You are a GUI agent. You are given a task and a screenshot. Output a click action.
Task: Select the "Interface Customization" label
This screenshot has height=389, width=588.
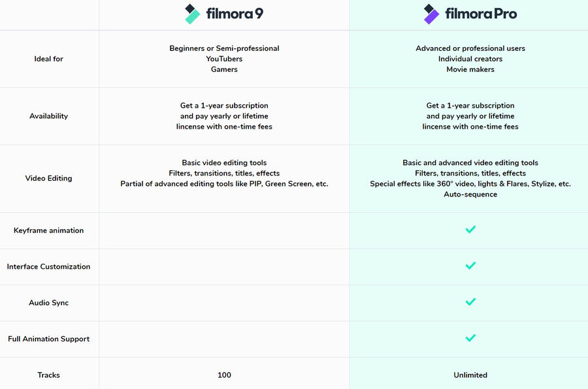(x=49, y=266)
